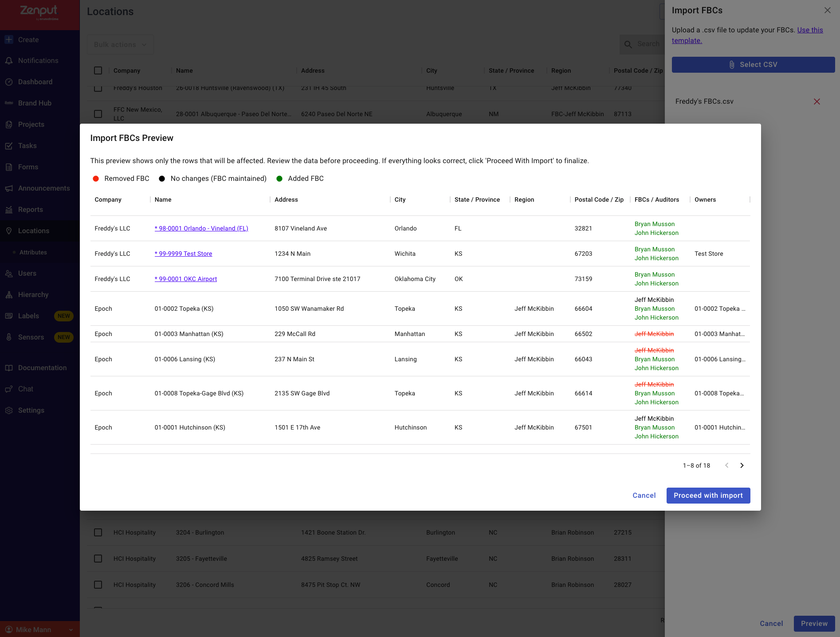Go to next page of preview rows

(x=742, y=465)
